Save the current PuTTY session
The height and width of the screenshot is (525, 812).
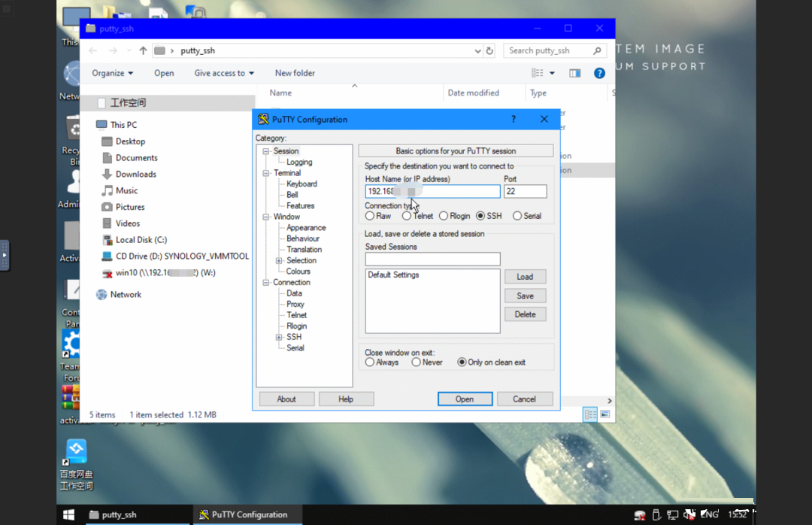point(525,296)
